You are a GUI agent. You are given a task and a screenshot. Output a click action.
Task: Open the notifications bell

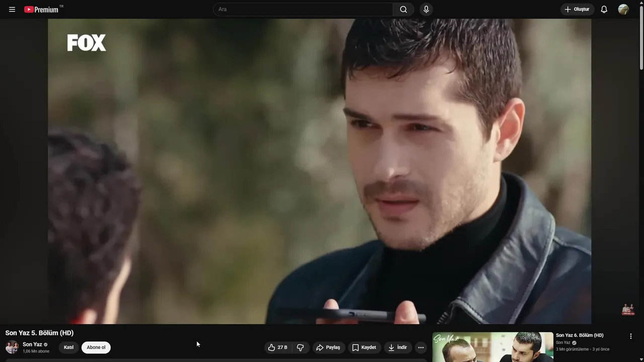tap(604, 10)
